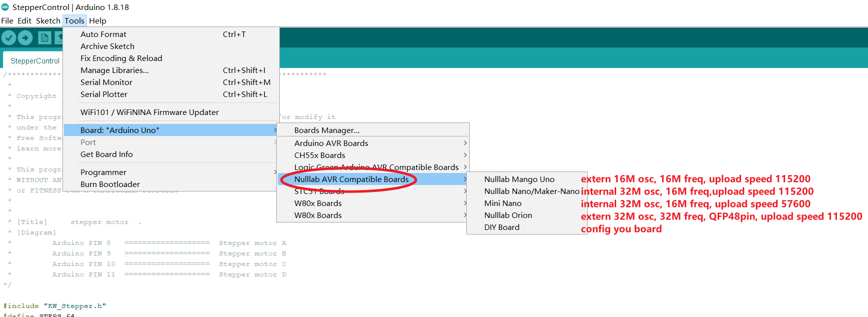Switch to the StepperControl tab

point(33,60)
